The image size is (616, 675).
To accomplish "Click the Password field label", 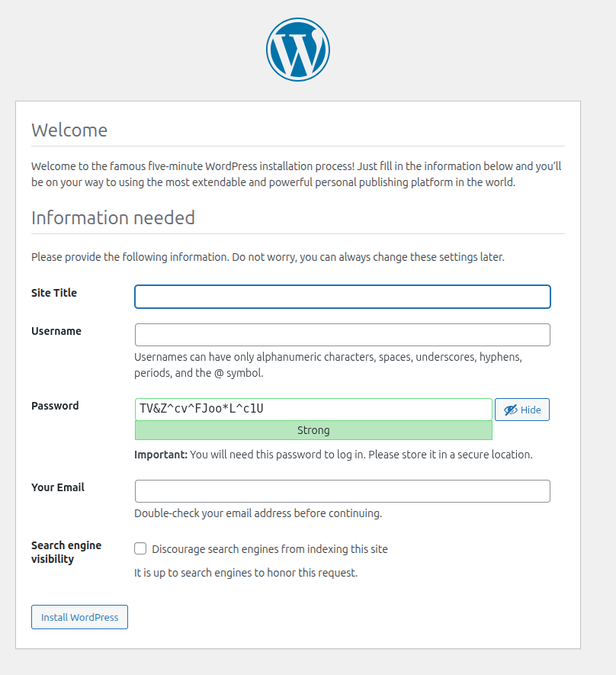I will click(x=55, y=406).
